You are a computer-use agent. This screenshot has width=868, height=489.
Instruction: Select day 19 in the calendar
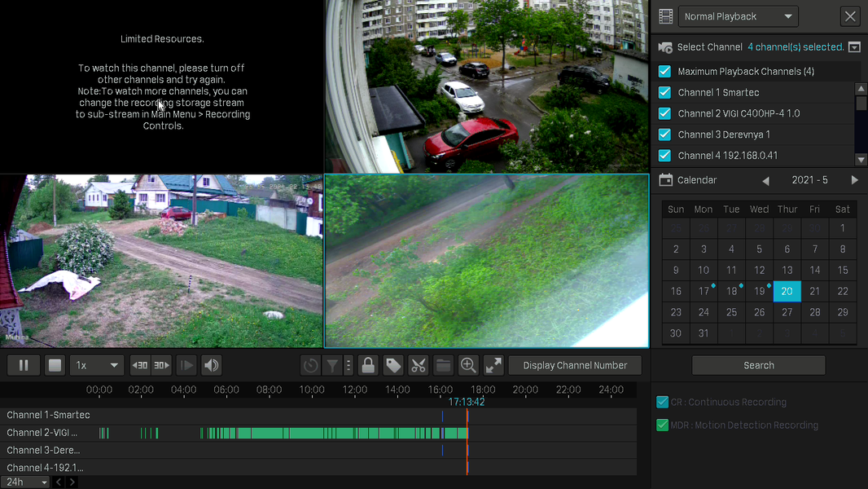coord(759,291)
